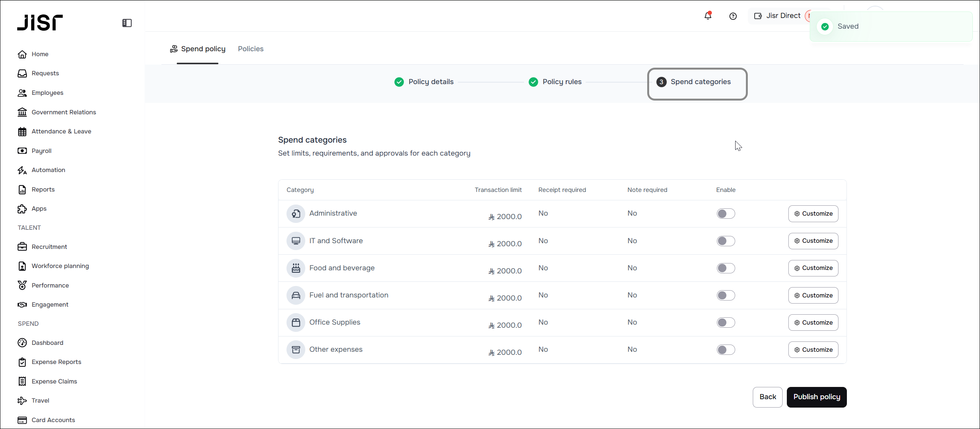Enable the Food and beverage toggle
Viewport: 980px width, 429px height.
coord(726,268)
